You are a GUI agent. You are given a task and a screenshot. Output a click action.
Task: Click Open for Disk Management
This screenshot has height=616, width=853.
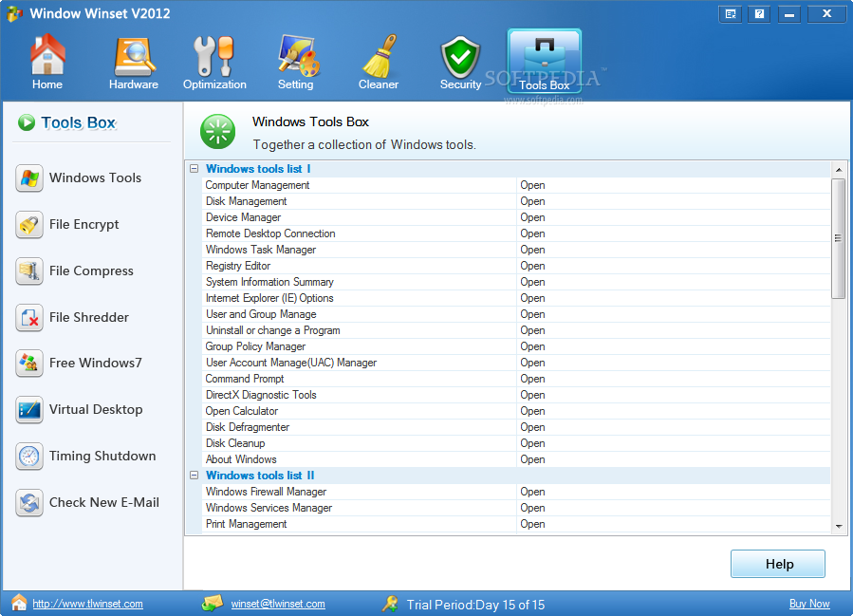(532, 201)
